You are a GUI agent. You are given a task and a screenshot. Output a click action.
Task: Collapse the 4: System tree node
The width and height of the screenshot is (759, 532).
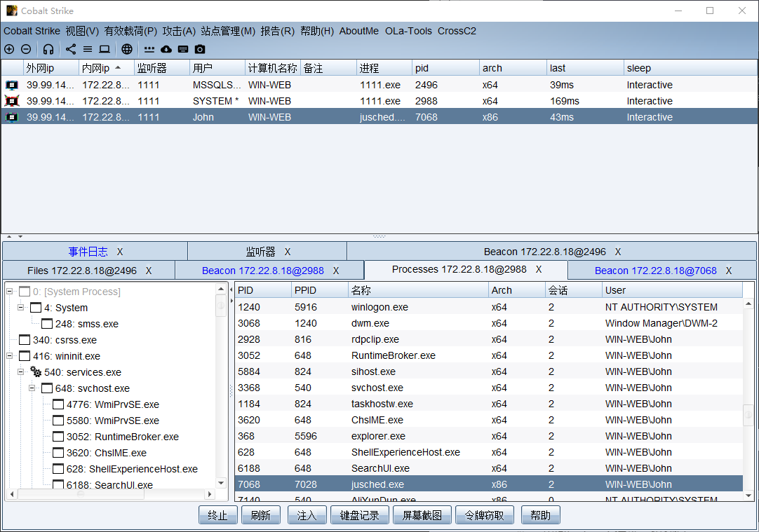(x=21, y=307)
